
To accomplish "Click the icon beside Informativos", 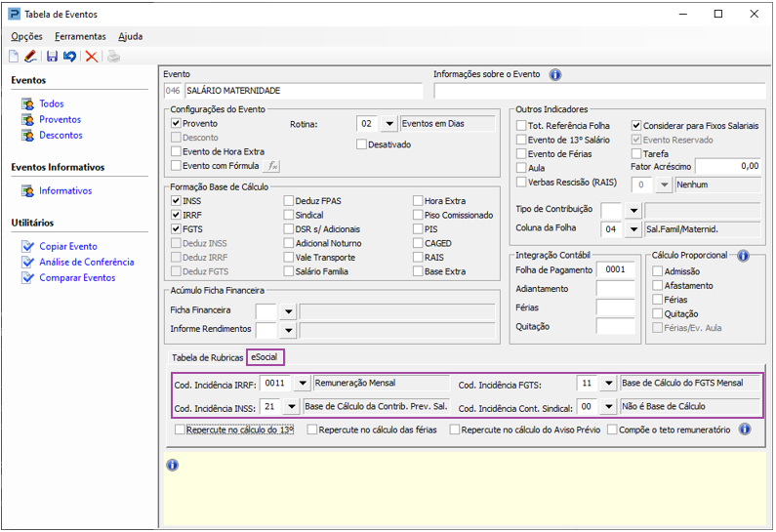I will 27,190.
